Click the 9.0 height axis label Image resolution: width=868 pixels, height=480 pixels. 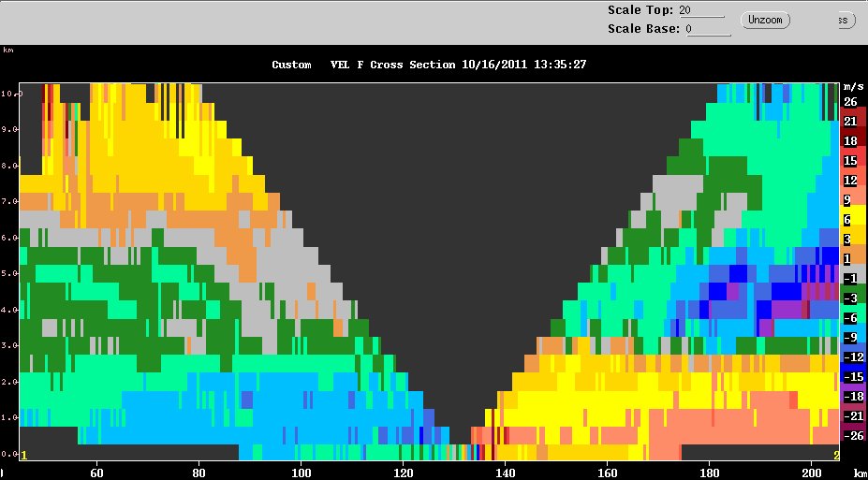tap(10, 129)
